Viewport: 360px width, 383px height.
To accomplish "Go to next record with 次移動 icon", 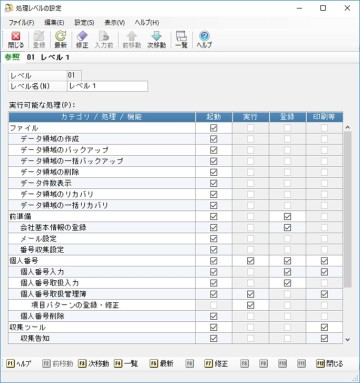I will tap(156, 40).
